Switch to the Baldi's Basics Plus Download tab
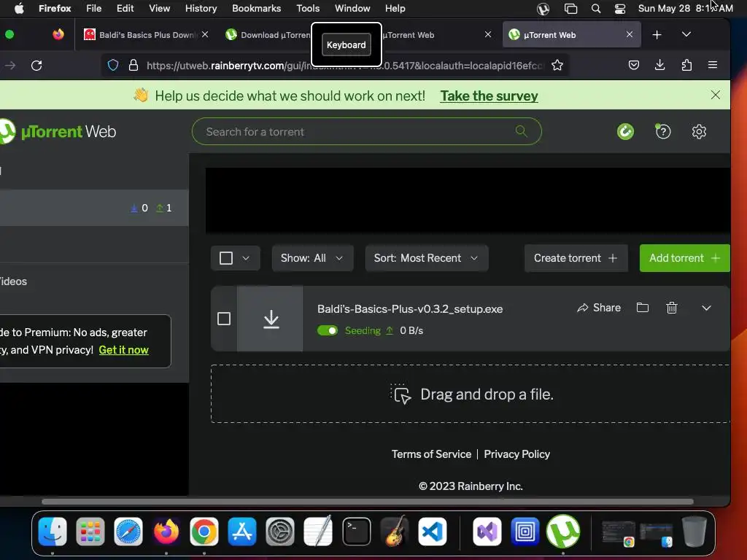This screenshot has width=747, height=560. pyautogui.click(x=139, y=35)
